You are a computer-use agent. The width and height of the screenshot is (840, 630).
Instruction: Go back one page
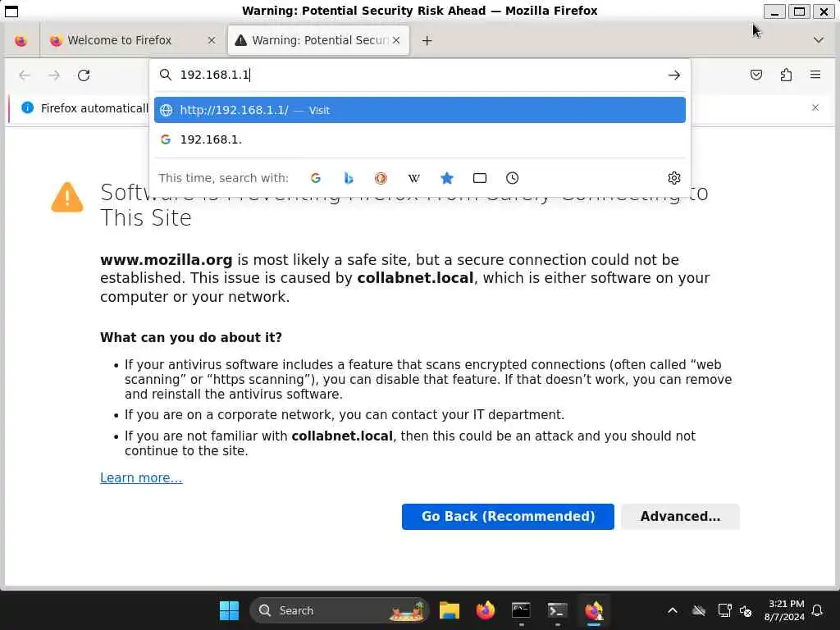[x=25, y=75]
